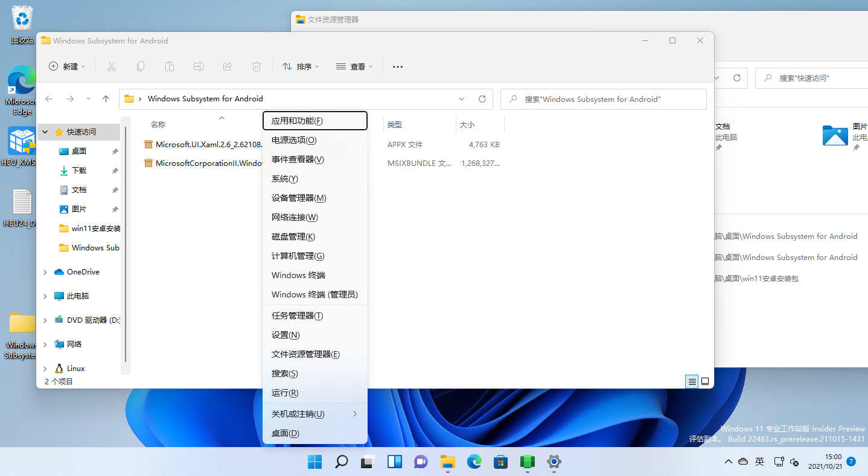Open Microsoft Store from the taskbar

[x=500, y=462]
